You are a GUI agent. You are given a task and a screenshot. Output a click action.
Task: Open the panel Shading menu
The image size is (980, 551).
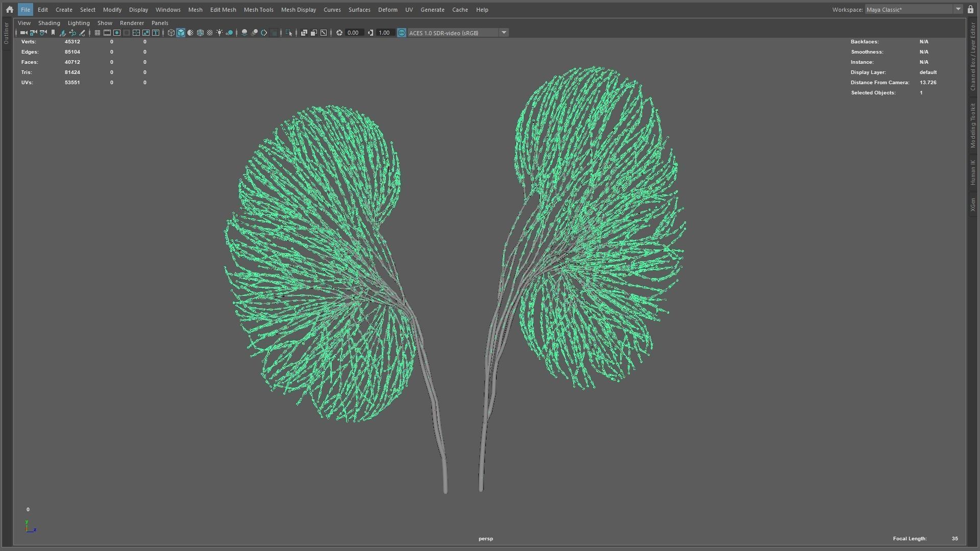pos(49,23)
